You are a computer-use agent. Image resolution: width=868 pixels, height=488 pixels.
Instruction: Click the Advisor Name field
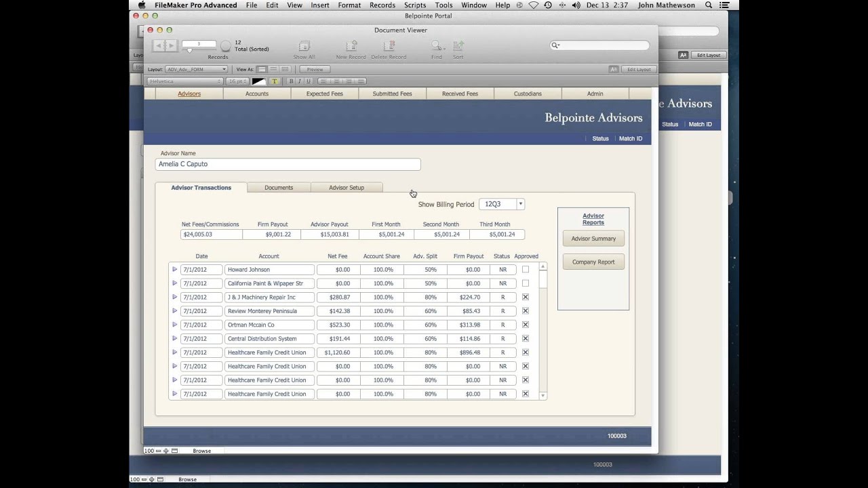click(288, 164)
